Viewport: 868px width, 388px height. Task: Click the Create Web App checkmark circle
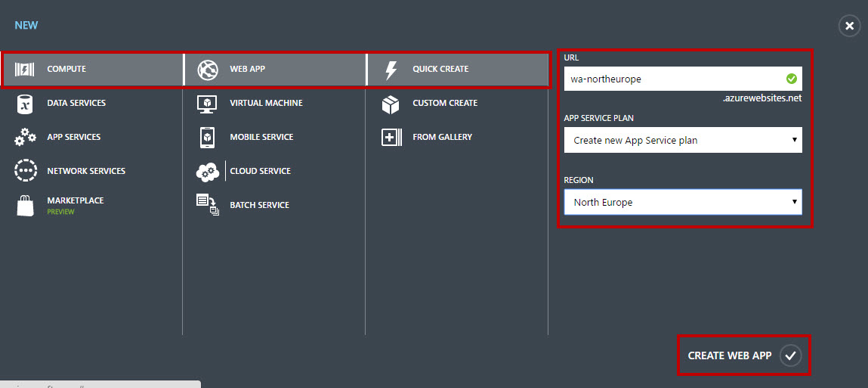click(x=790, y=355)
